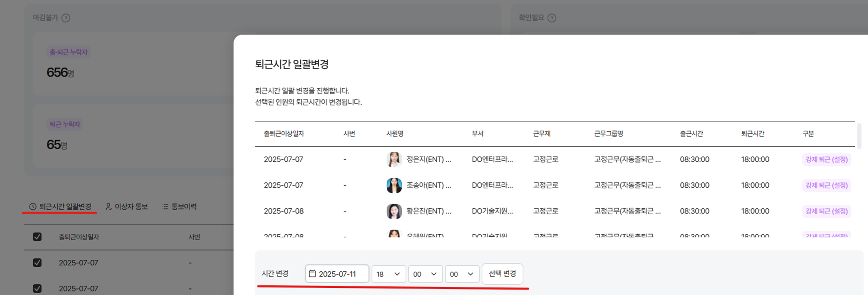Viewport: 868px width, 295px height.
Task: Expand the minutes dropdown next to hour
Action: pos(425,274)
